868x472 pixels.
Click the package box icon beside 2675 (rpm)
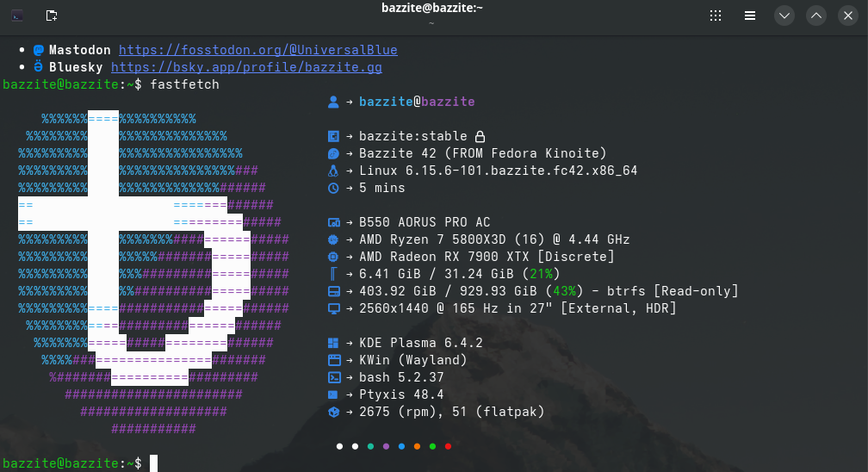tap(333, 412)
